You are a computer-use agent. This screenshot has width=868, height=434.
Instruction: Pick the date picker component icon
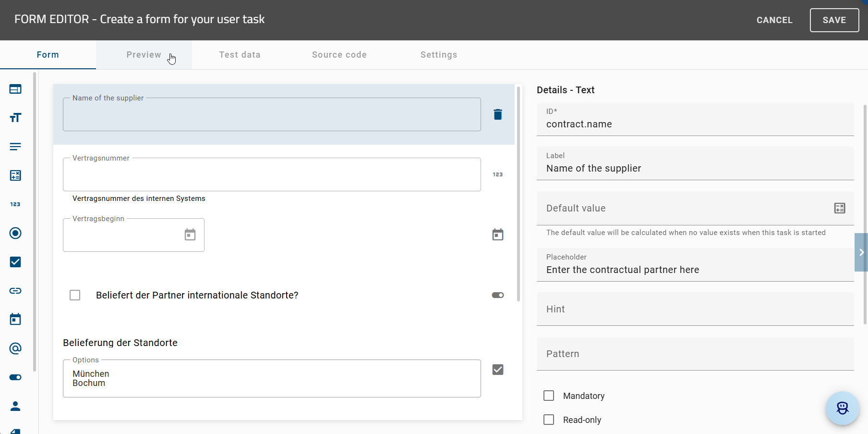15,319
